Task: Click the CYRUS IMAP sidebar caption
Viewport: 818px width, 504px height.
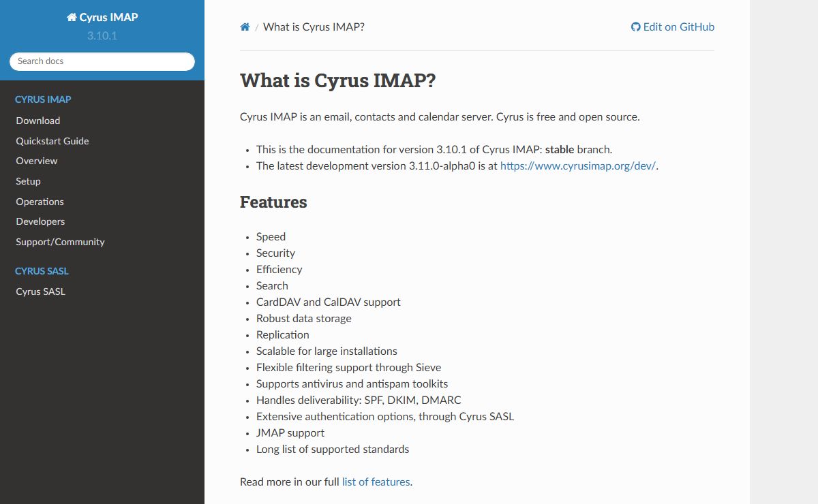Action: [43, 99]
